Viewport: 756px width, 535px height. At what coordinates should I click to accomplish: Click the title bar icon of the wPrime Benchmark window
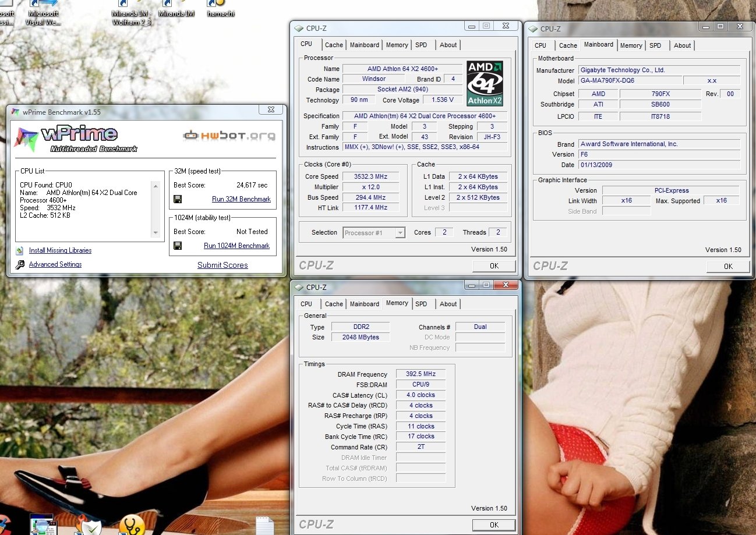pyautogui.click(x=15, y=111)
